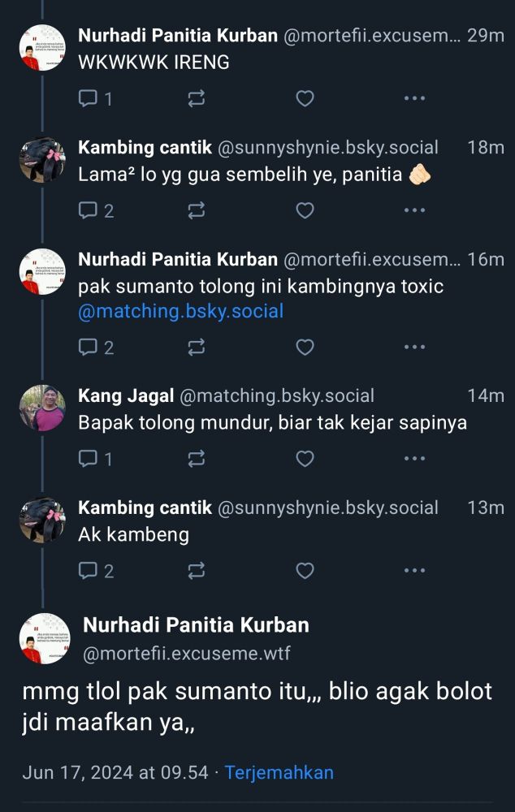Like the 'Ak kambeng' post
Image resolution: width=515 pixels, height=812 pixels.
coord(305,571)
